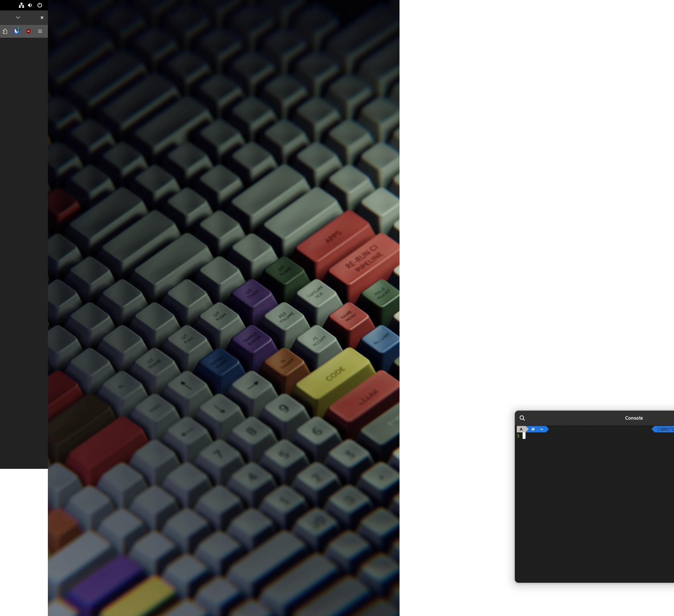Open the Bitwarden extension popup
This screenshot has width=674, height=616.
(16, 31)
